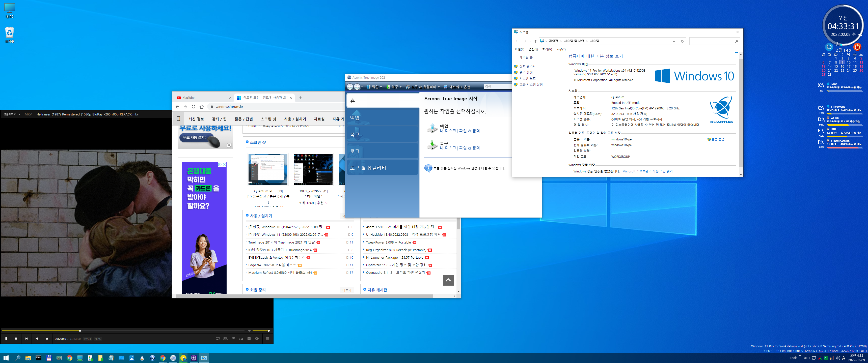Click the screen cast icon in PotPlayer
Screen dimensions: 868x363
(x=217, y=338)
